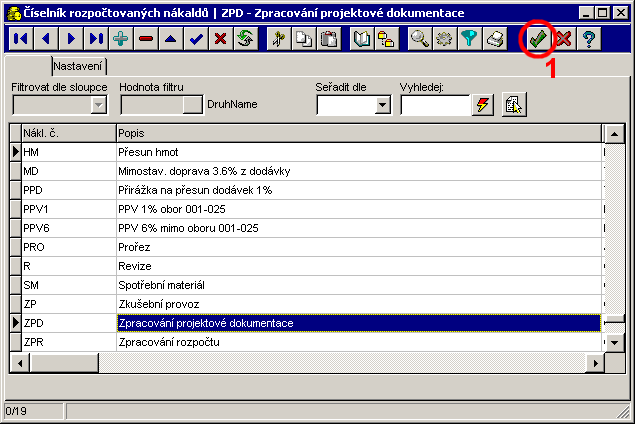Print list using printer icon
This screenshot has width=635, height=424.
[x=494, y=39]
